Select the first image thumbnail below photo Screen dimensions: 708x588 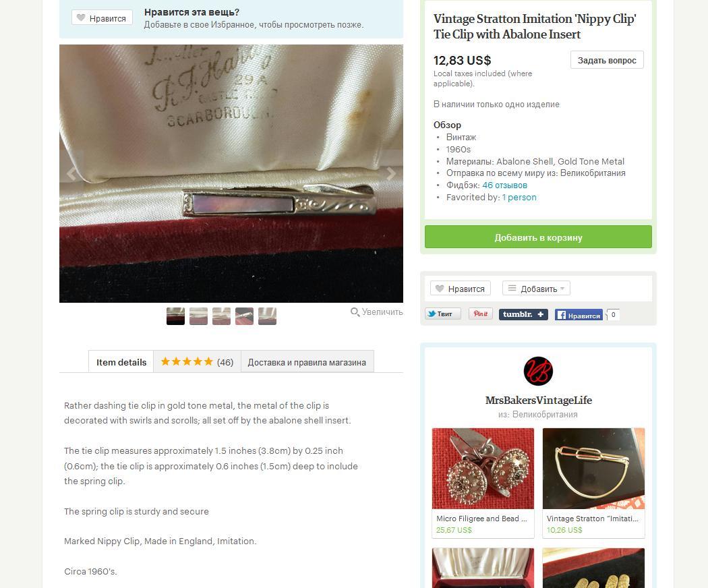(175, 316)
